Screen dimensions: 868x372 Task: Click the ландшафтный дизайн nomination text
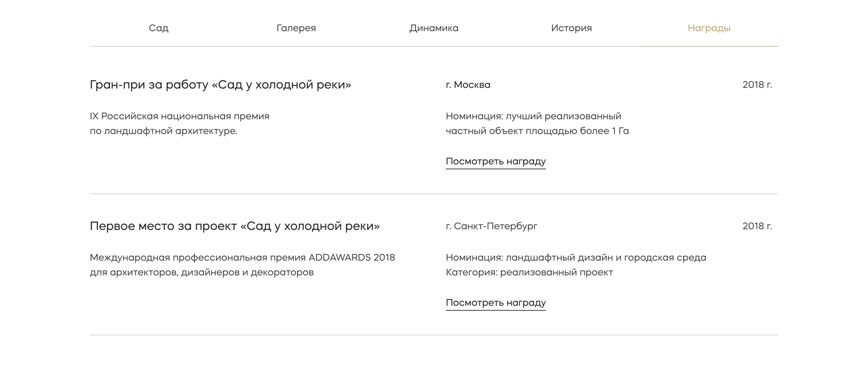tap(576, 258)
